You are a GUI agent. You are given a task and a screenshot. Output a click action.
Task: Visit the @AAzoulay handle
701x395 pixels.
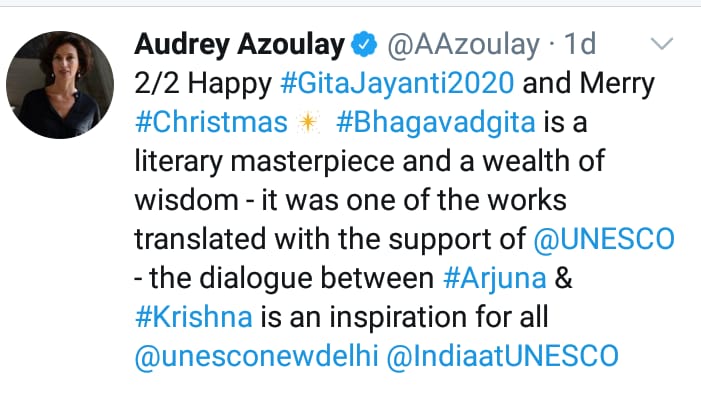click(x=464, y=45)
